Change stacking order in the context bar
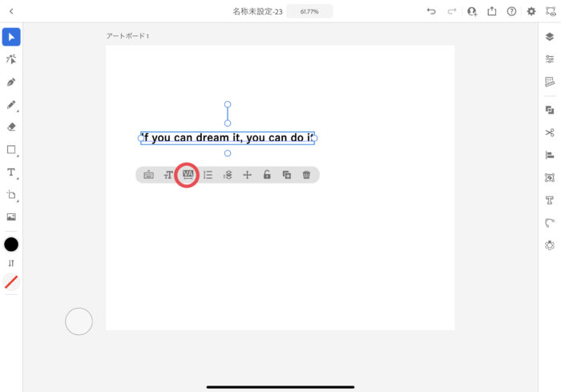The width and height of the screenshot is (561, 392). pos(228,175)
